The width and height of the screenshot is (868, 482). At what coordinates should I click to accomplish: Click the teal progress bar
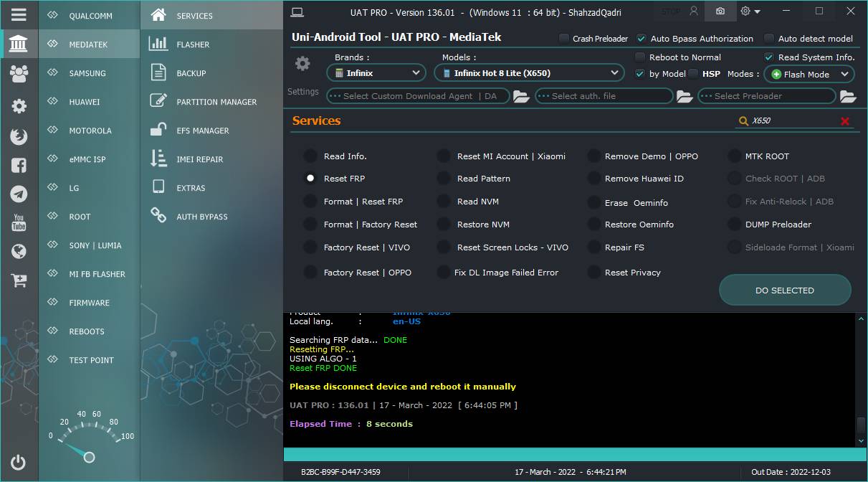tap(575, 455)
